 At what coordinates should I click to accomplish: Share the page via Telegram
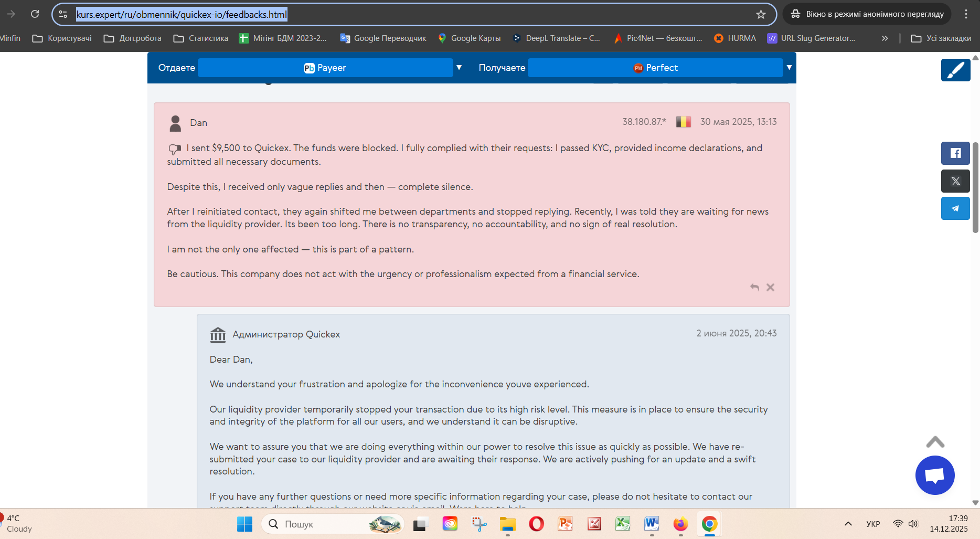pyautogui.click(x=955, y=208)
